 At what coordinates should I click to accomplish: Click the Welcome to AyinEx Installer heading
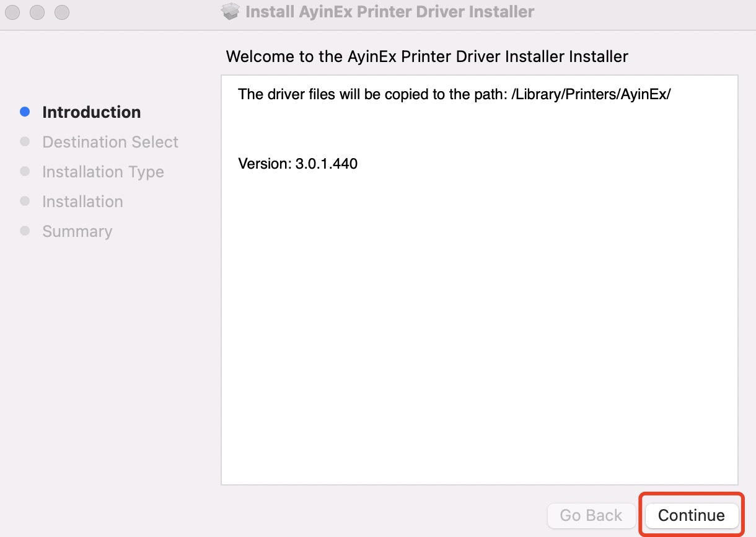pos(427,57)
